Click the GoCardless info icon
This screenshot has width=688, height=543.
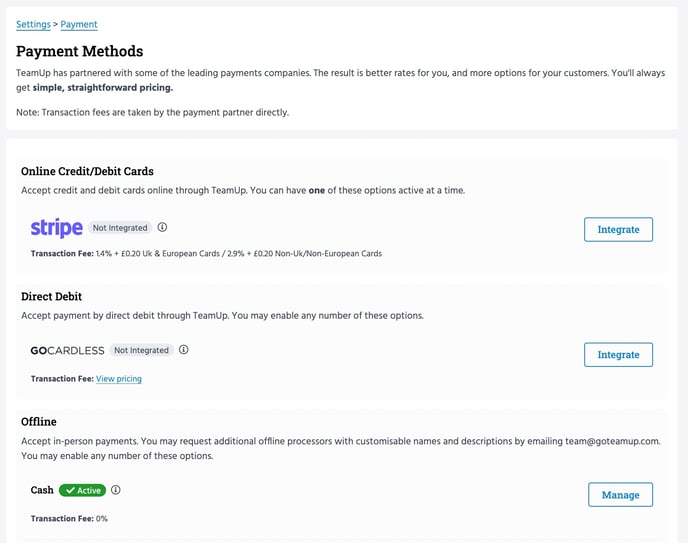tap(183, 350)
